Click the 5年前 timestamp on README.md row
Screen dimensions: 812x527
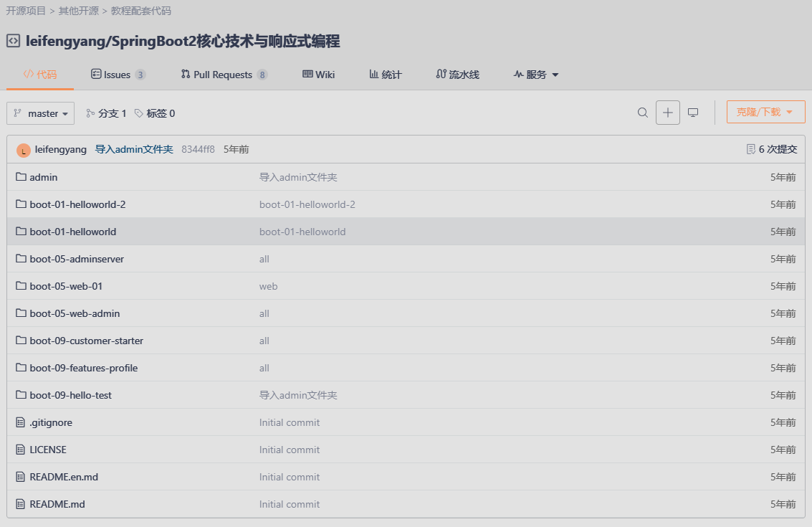[783, 504]
